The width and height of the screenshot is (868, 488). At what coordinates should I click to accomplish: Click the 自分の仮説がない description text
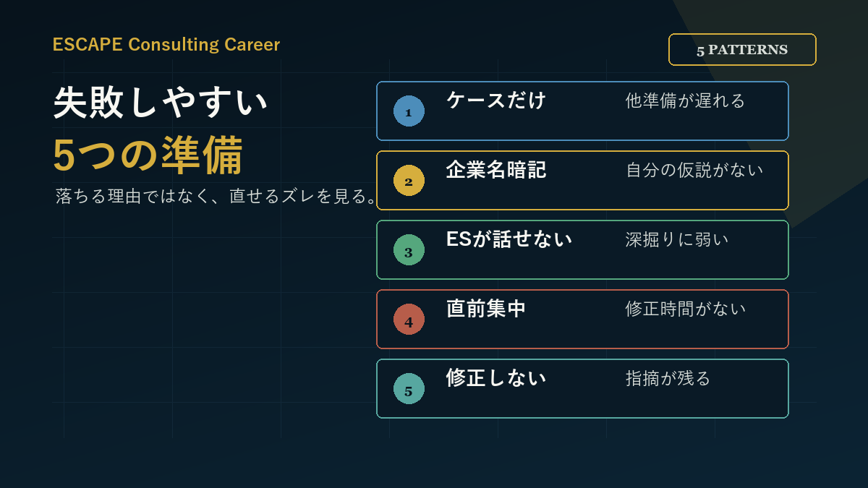point(694,170)
